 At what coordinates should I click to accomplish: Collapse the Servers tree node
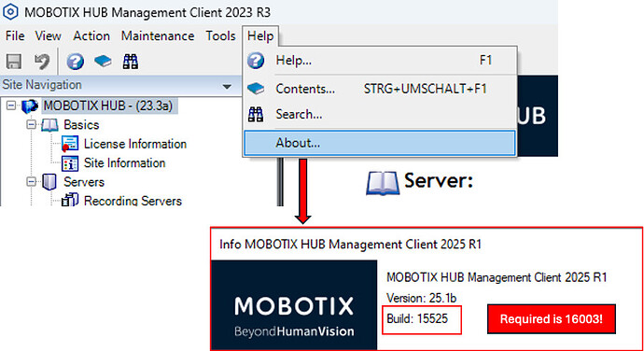pyautogui.click(x=31, y=181)
